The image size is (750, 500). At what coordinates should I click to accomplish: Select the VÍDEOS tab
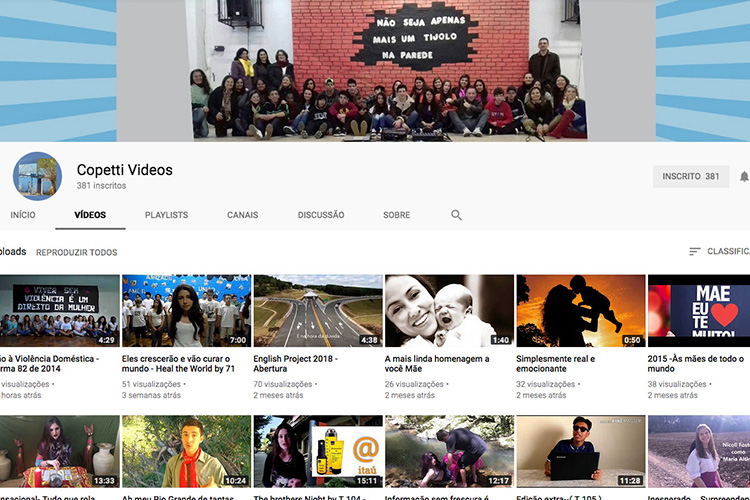point(90,215)
